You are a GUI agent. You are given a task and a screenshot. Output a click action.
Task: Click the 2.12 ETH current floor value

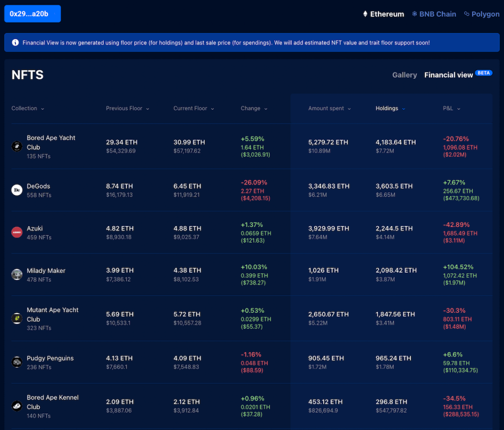(x=187, y=402)
